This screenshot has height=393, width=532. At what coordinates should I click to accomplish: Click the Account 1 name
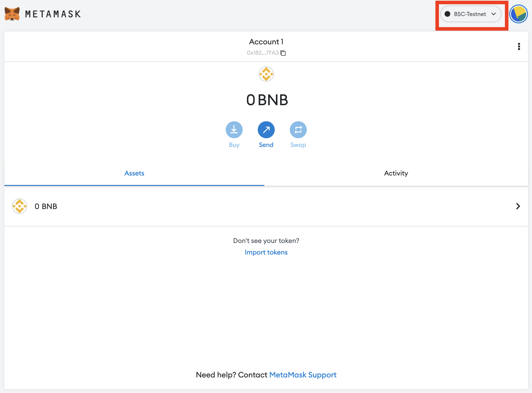[266, 42]
